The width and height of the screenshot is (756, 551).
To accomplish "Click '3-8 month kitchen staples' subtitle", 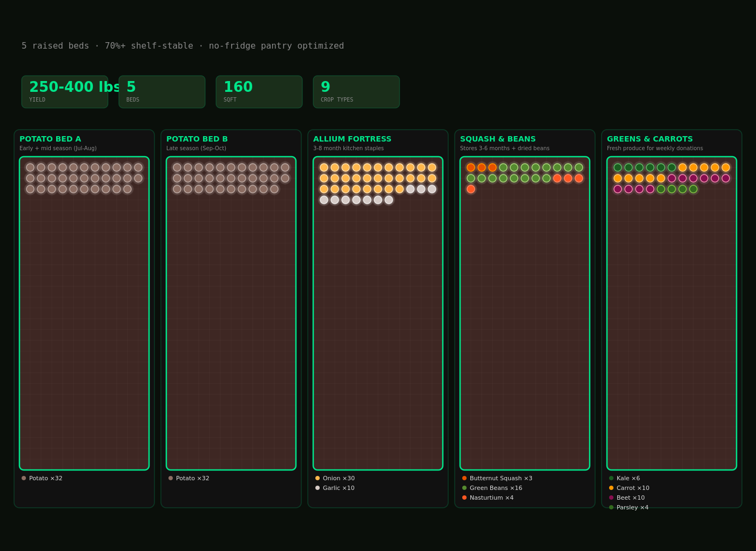I will (x=348, y=149).
